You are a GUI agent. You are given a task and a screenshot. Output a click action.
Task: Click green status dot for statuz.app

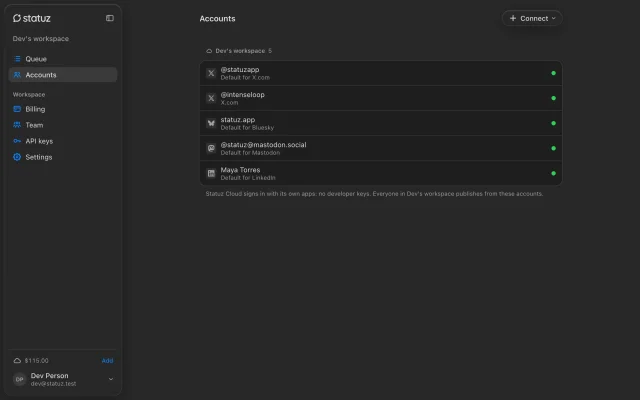(x=553, y=123)
